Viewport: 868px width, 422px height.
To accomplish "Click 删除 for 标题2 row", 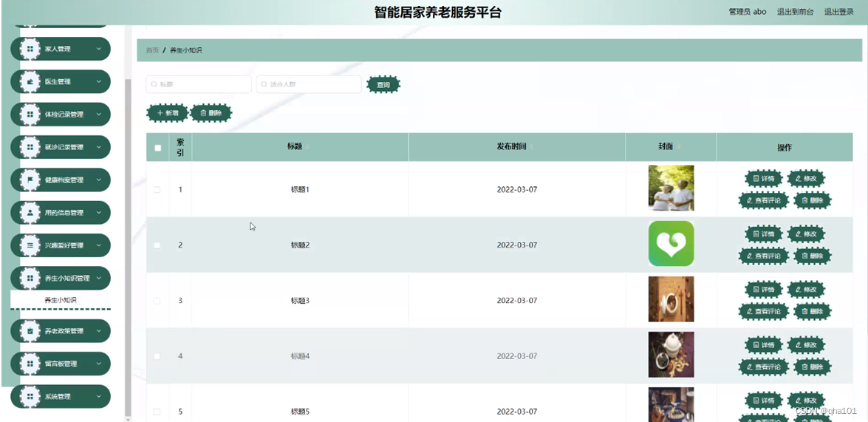I will pos(812,256).
